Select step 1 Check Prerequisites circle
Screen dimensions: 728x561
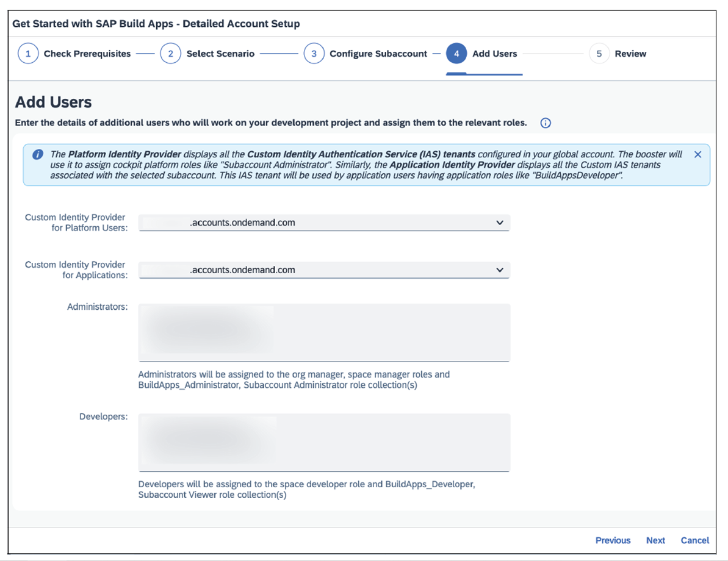point(28,54)
